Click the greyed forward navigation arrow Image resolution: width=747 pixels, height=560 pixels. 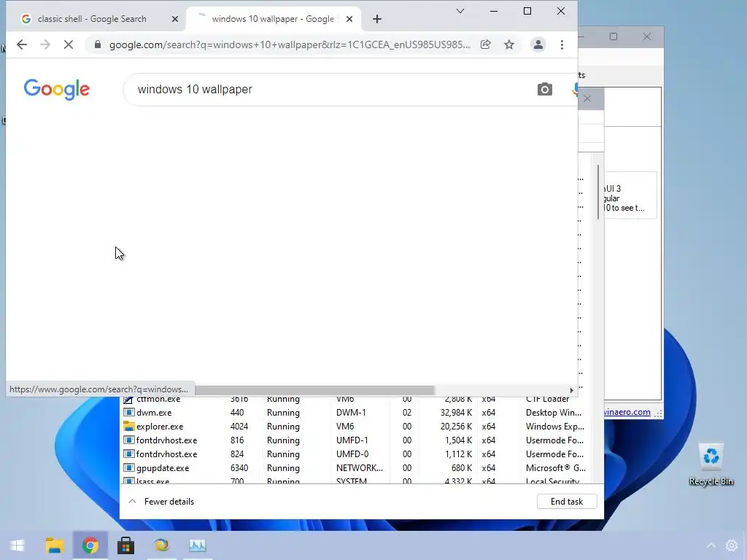(45, 44)
